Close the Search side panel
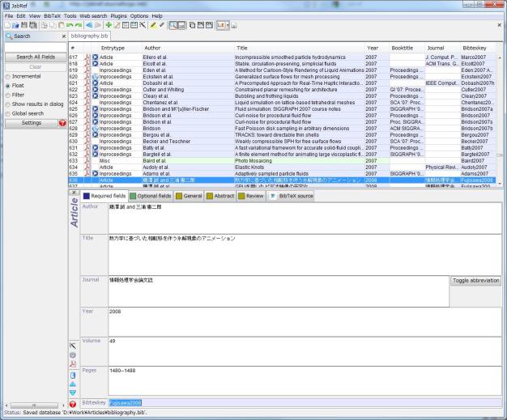Image resolution: width=507 pixels, height=420 pixels. pyautogui.click(x=64, y=37)
